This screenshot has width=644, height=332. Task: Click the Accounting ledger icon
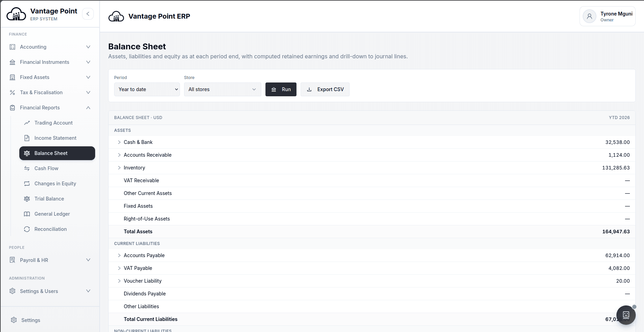click(12, 47)
